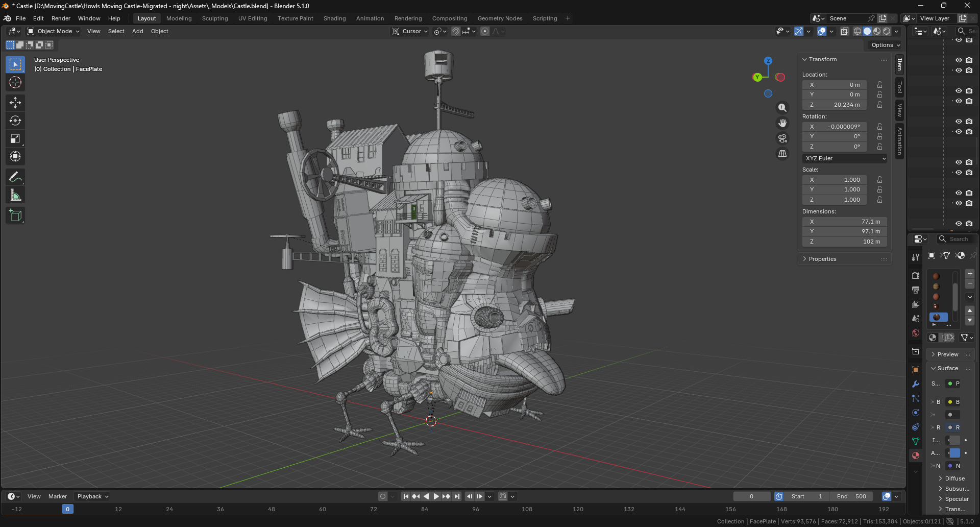Switch to Geometry Nodes workspace tab
This screenshot has height=527, width=980.
[x=500, y=18]
